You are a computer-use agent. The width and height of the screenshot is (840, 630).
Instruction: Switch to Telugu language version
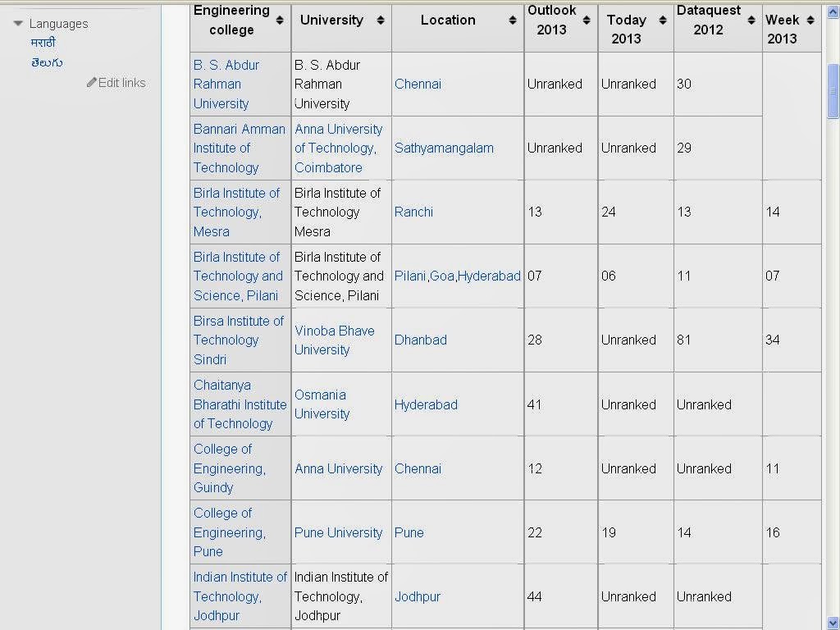[x=47, y=62]
